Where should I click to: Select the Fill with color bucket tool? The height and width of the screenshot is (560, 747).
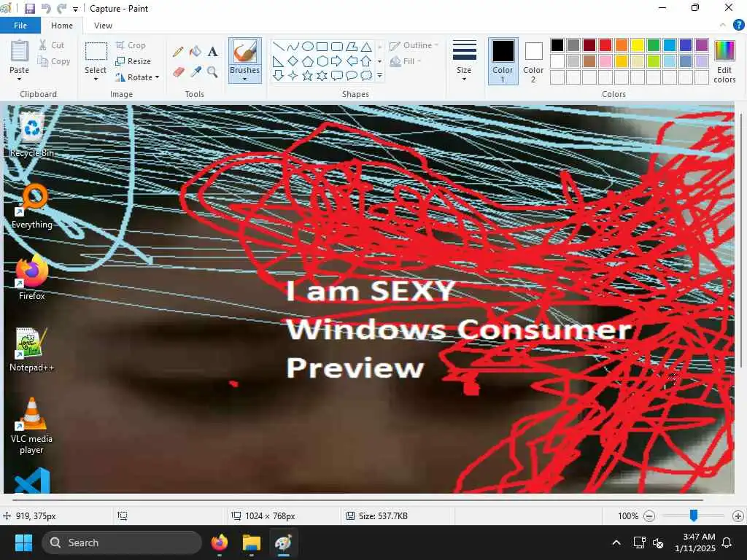click(x=196, y=52)
